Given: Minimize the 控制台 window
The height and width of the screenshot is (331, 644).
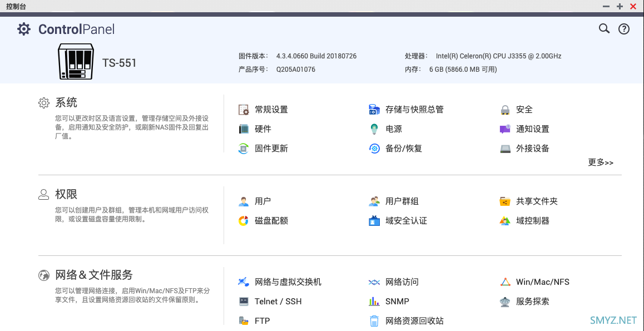Looking at the screenshot, I should click(x=606, y=6).
